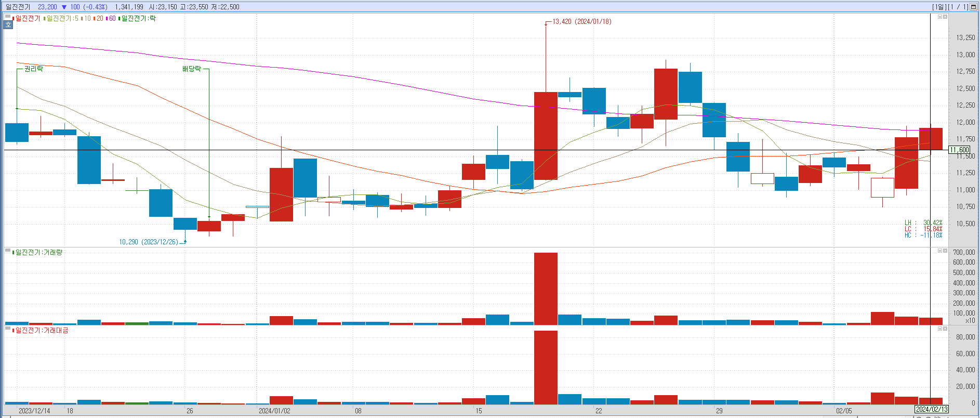The image size is (980, 418).
Task: Click the gray handle icon of 거래대금 panel
Action: pyautogui.click(x=7, y=329)
